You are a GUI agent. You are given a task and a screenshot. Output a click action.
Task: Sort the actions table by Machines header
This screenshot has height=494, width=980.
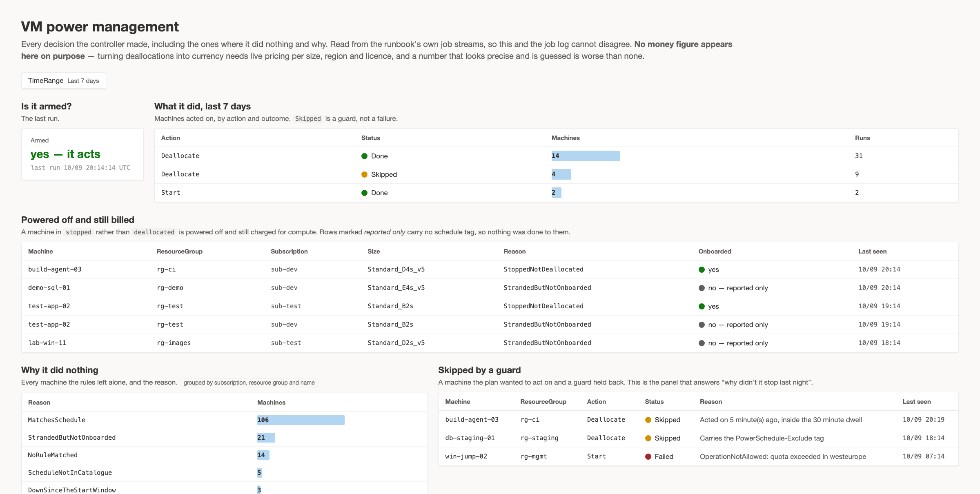pos(566,138)
